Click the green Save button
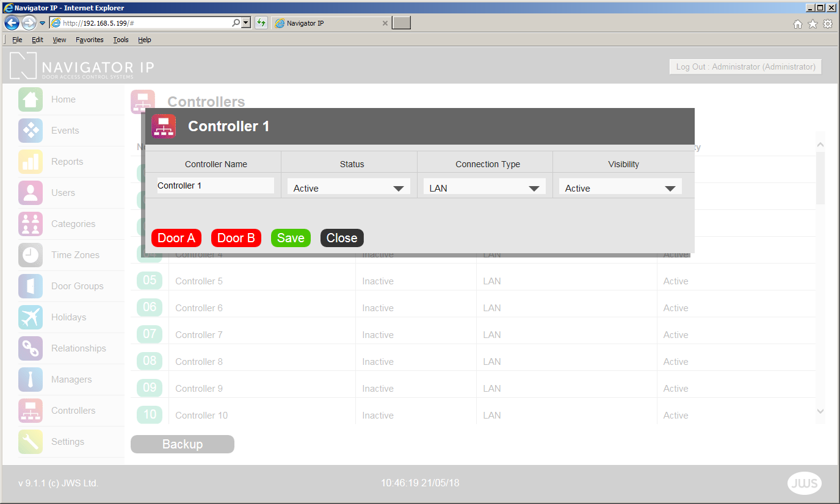This screenshot has height=504, width=840. coord(291,238)
